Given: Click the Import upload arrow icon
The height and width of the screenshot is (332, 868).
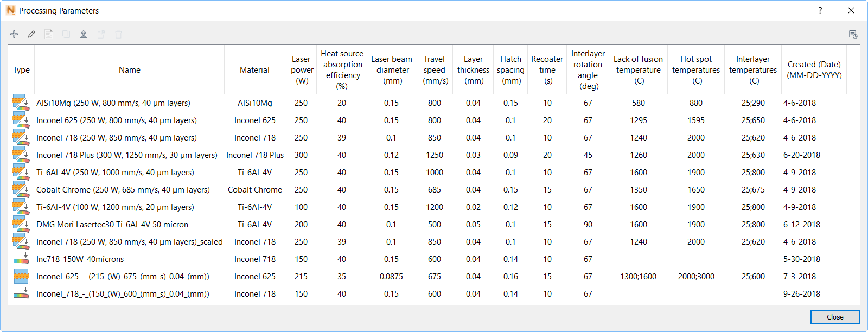Looking at the screenshot, I should 84,34.
